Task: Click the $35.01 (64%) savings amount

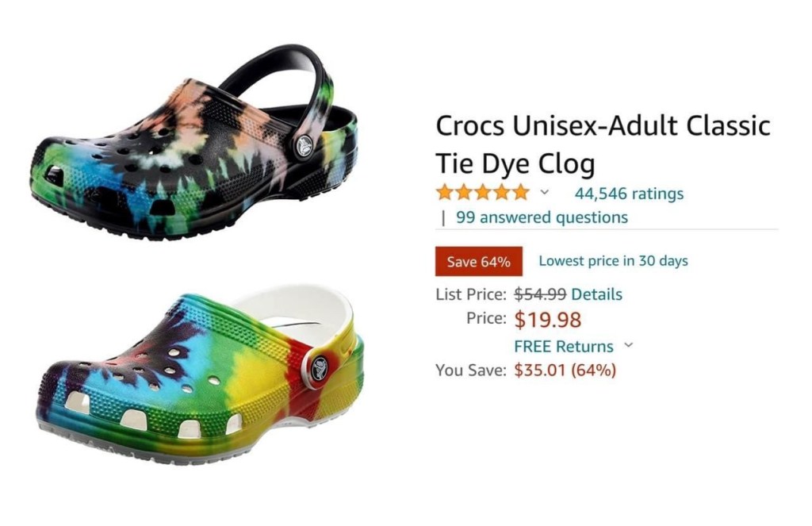Action: coord(565,370)
